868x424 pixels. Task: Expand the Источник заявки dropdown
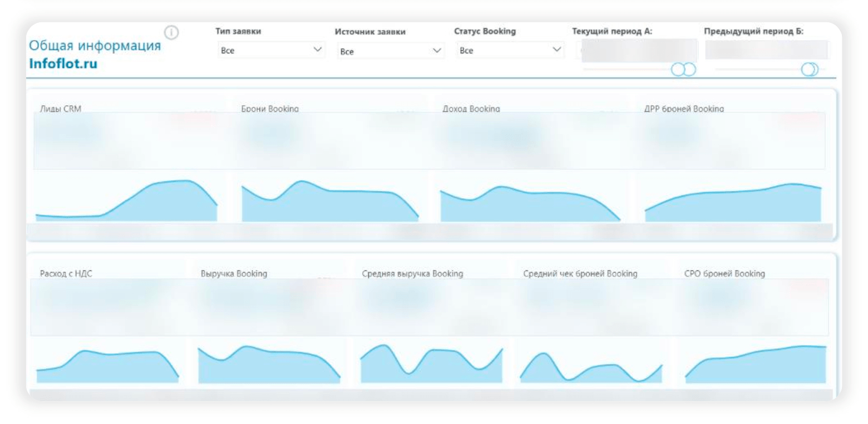(x=390, y=51)
